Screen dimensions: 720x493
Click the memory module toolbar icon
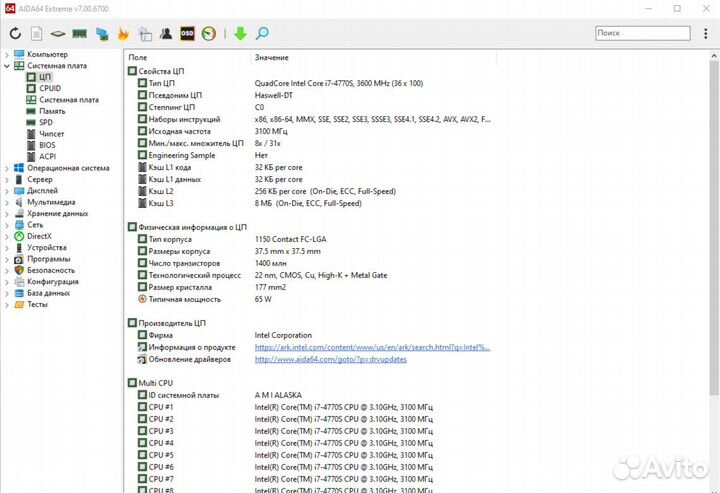pos(79,34)
